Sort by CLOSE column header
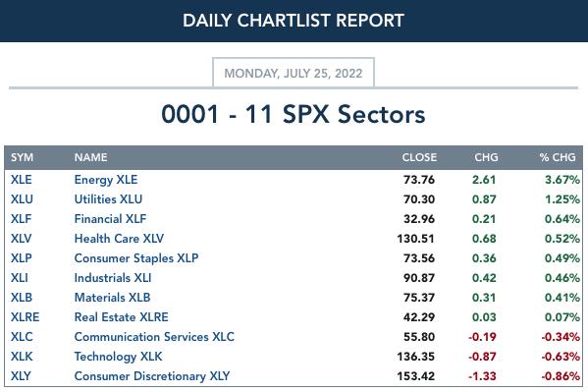 tap(419, 157)
